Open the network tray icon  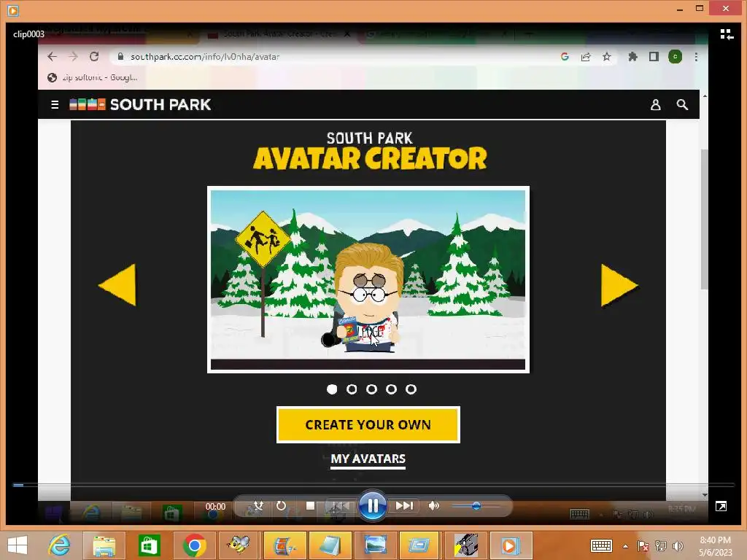661,545
